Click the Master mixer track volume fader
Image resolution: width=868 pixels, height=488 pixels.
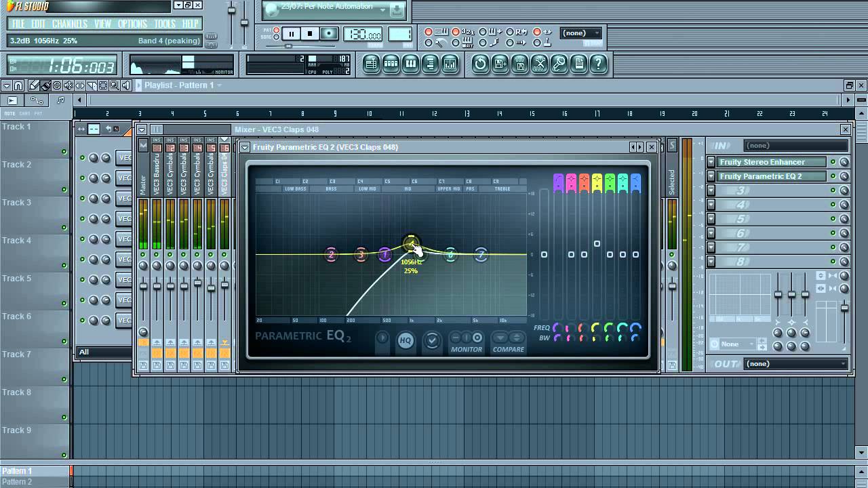143,287
